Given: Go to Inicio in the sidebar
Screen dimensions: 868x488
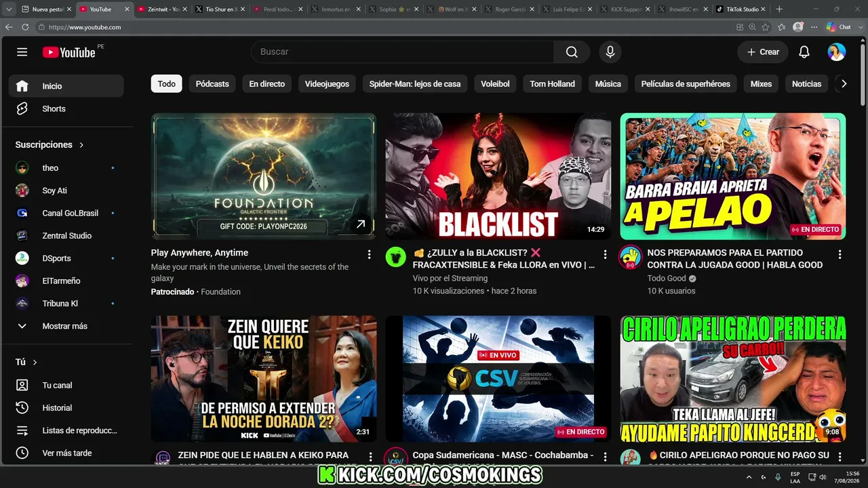Looking at the screenshot, I should pos(66,86).
